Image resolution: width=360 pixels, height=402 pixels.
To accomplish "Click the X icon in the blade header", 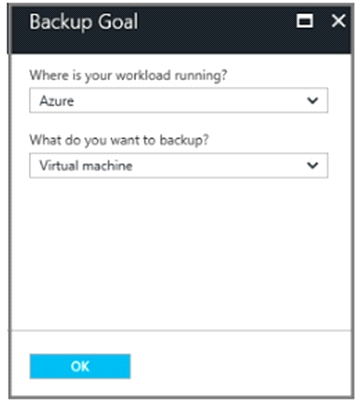I will click(339, 21).
